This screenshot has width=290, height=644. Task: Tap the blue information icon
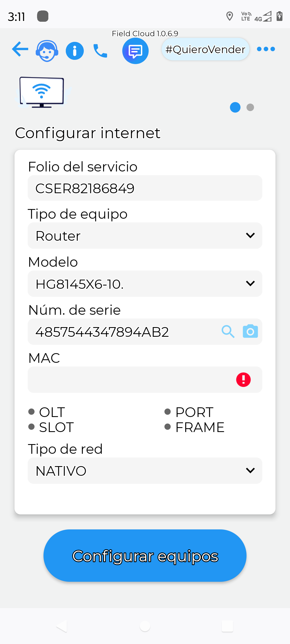point(75,51)
